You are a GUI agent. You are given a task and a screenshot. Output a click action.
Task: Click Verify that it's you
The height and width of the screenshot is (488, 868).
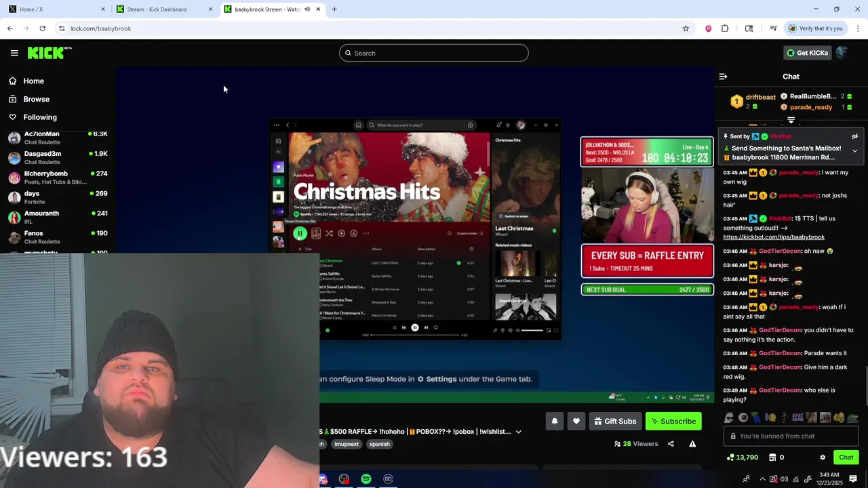815,28
